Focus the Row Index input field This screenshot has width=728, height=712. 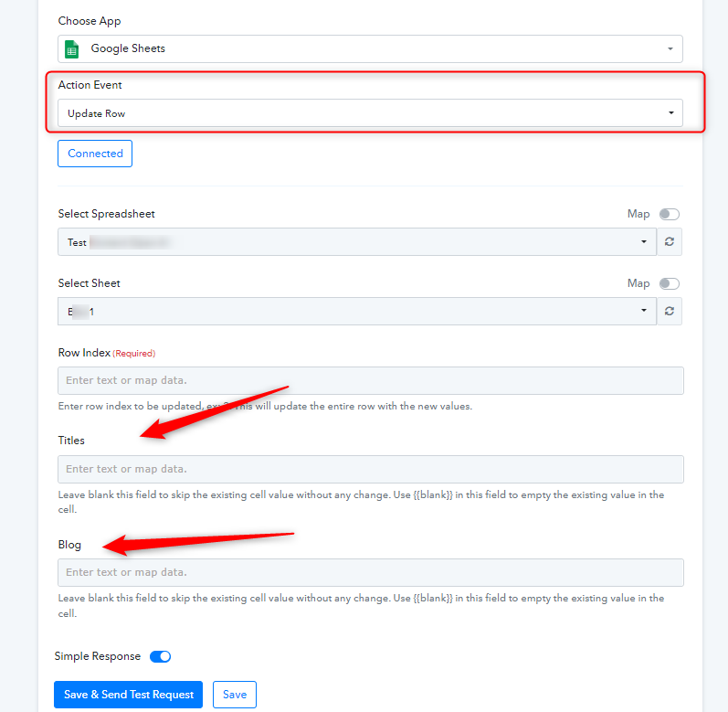(371, 380)
